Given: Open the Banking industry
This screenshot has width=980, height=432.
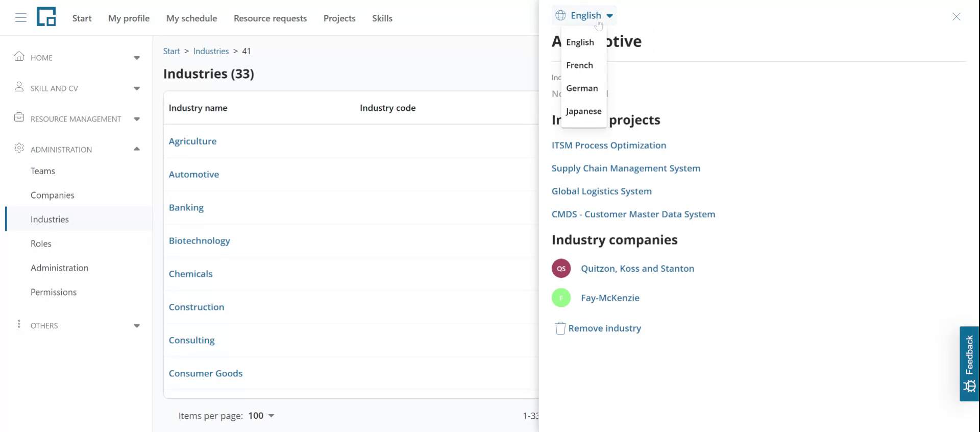Looking at the screenshot, I should pyautogui.click(x=186, y=207).
